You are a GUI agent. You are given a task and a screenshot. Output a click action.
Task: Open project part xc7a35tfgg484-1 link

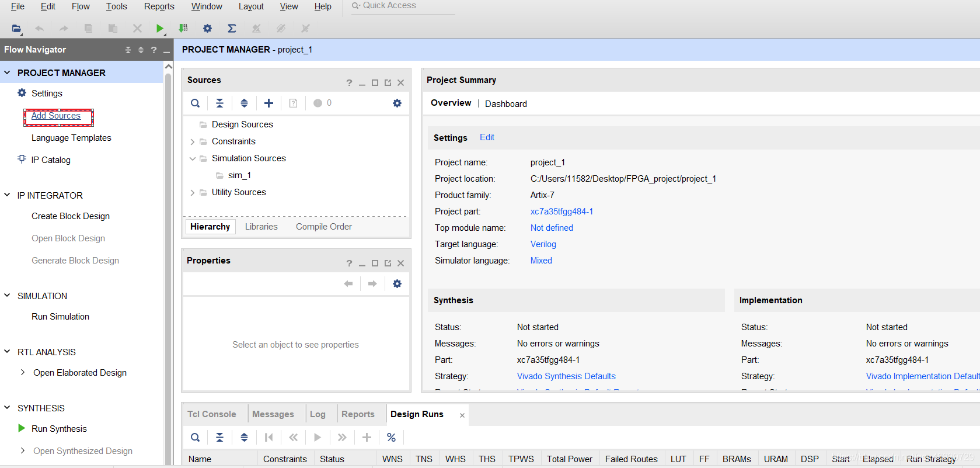[x=562, y=212]
